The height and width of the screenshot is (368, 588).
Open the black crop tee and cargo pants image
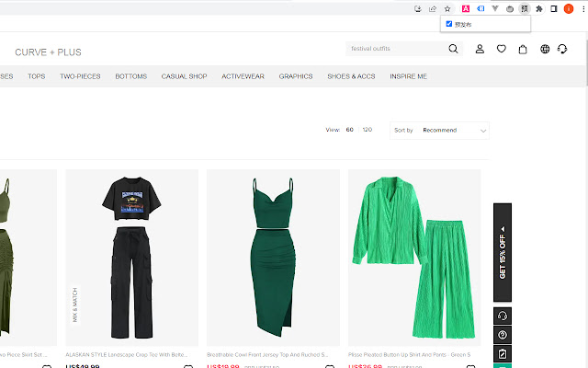132,258
